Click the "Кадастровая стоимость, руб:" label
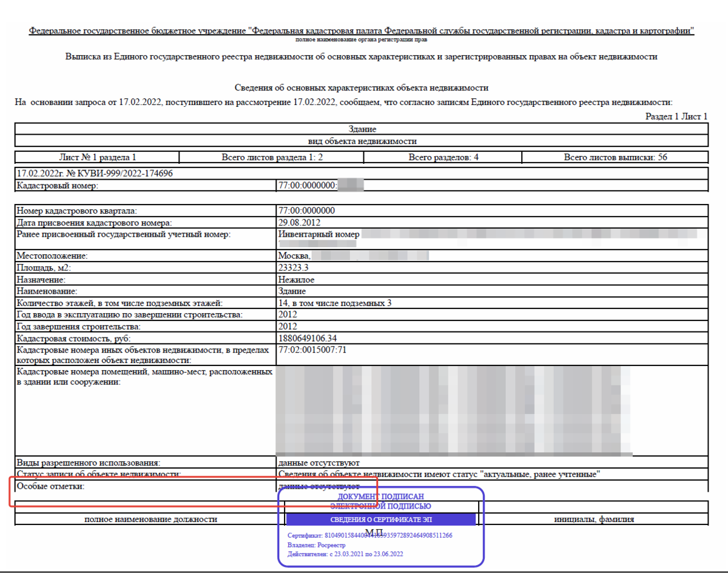Image resolution: width=728 pixels, height=573 pixels. point(73,338)
